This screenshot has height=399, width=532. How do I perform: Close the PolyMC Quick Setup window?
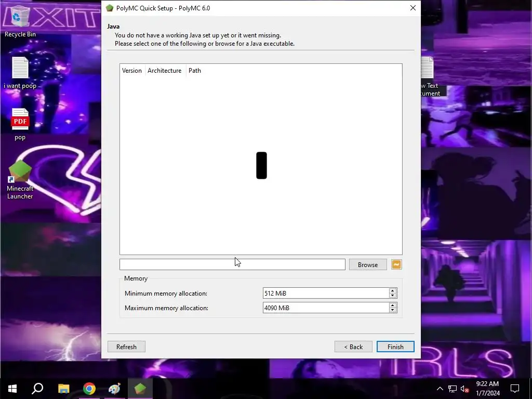(x=413, y=8)
